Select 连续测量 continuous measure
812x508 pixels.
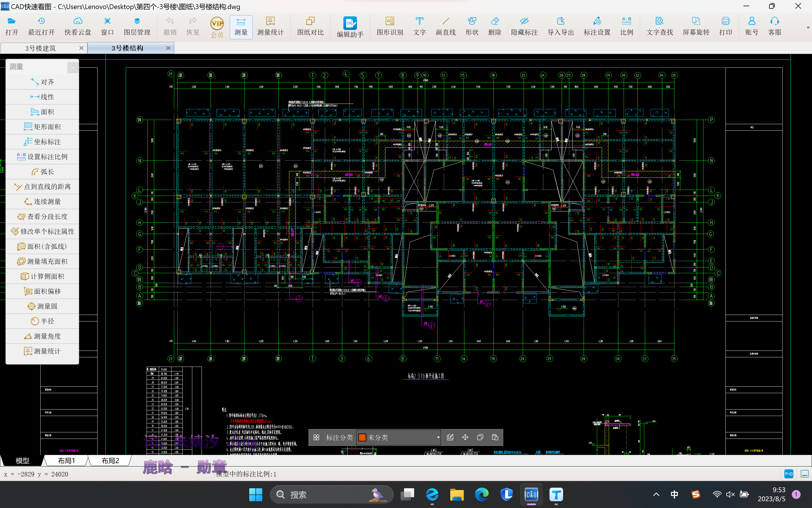(x=42, y=202)
